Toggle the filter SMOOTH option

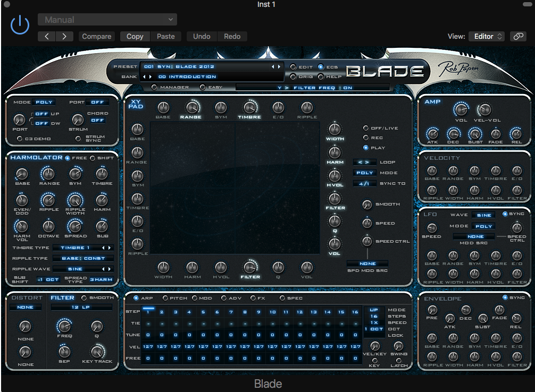(84, 298)
